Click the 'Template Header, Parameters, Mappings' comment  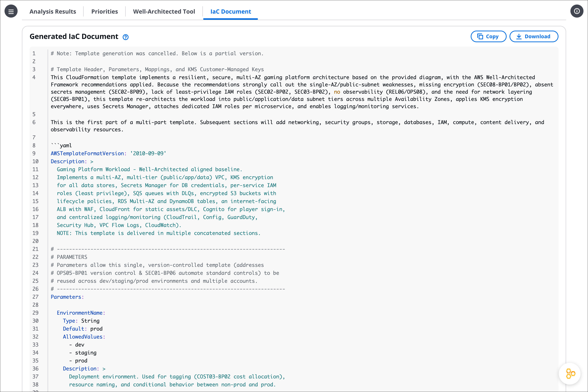(157, 70)
